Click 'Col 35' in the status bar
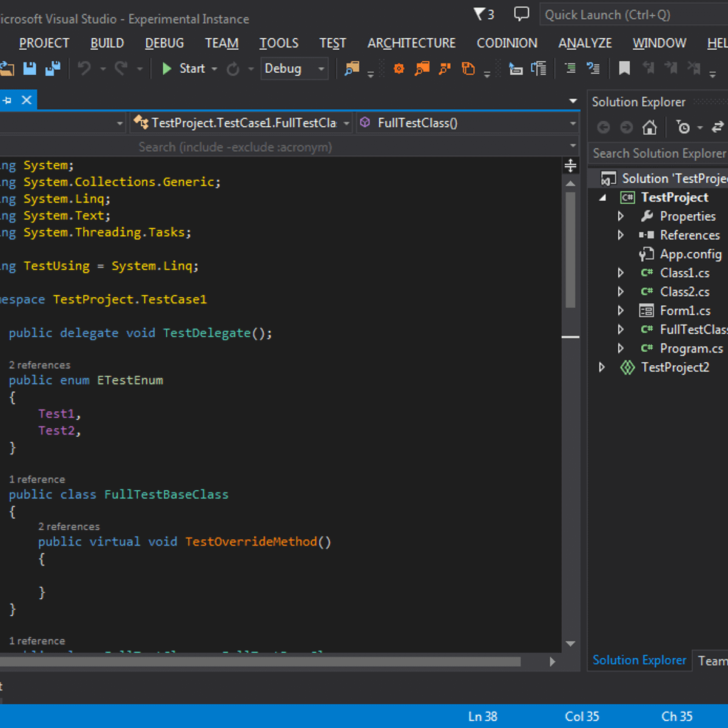The image size is (728, 728). [x=582, y=716]
